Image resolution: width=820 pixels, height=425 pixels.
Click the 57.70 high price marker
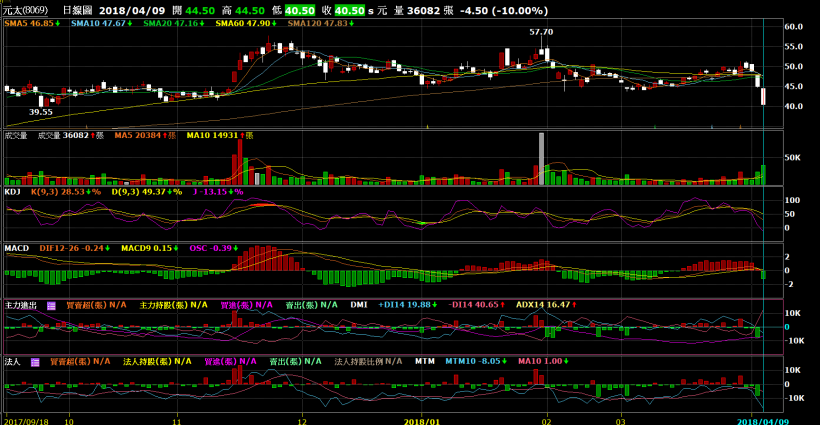(541, 32)
